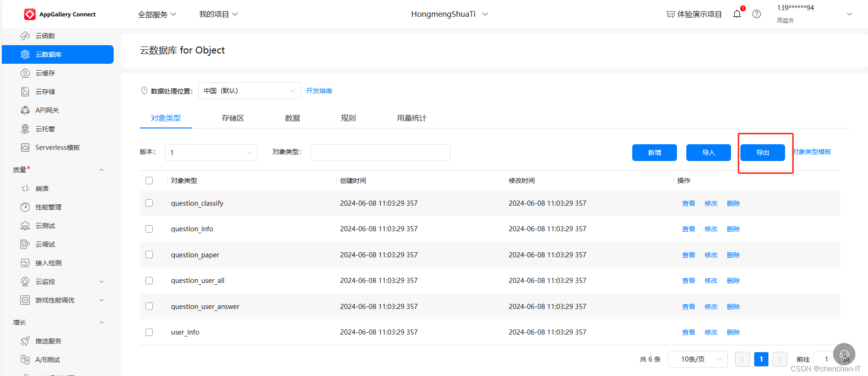Click the 云测试 sidebar icon

click(x=25, y=226)
